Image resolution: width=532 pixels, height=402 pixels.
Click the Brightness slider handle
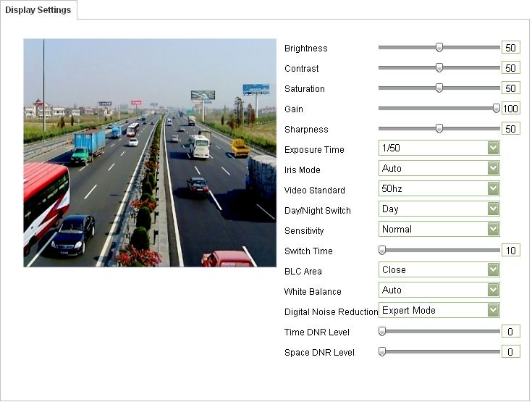[439, 48]
